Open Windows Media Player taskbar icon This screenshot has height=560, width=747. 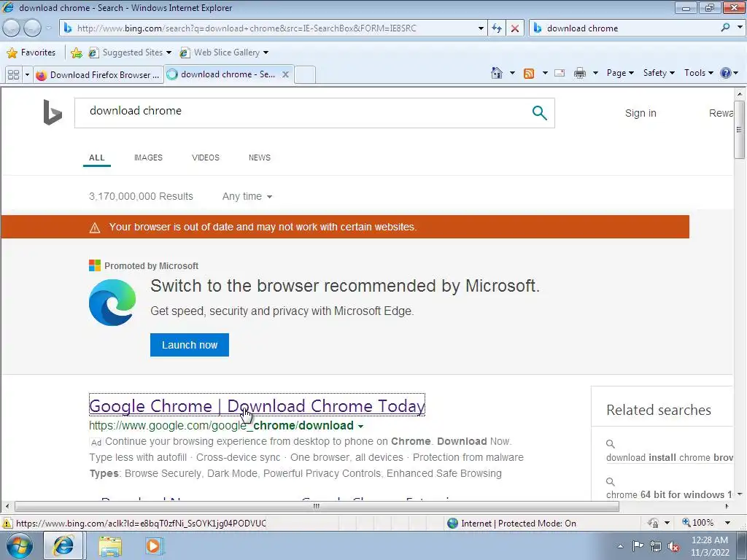[x=154, y=545]
